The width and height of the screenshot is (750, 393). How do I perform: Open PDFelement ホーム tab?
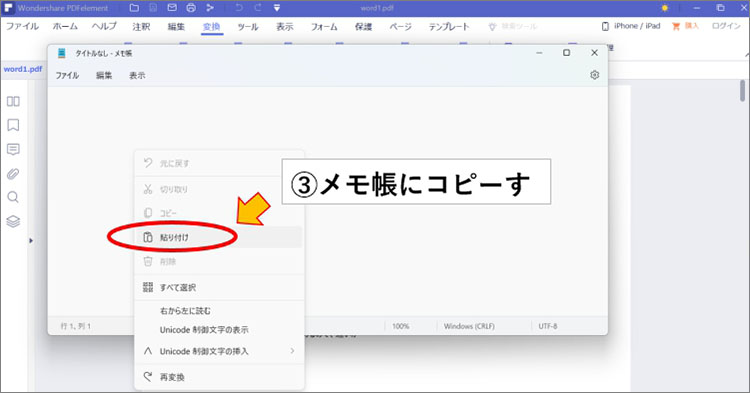tap(65, 26)
